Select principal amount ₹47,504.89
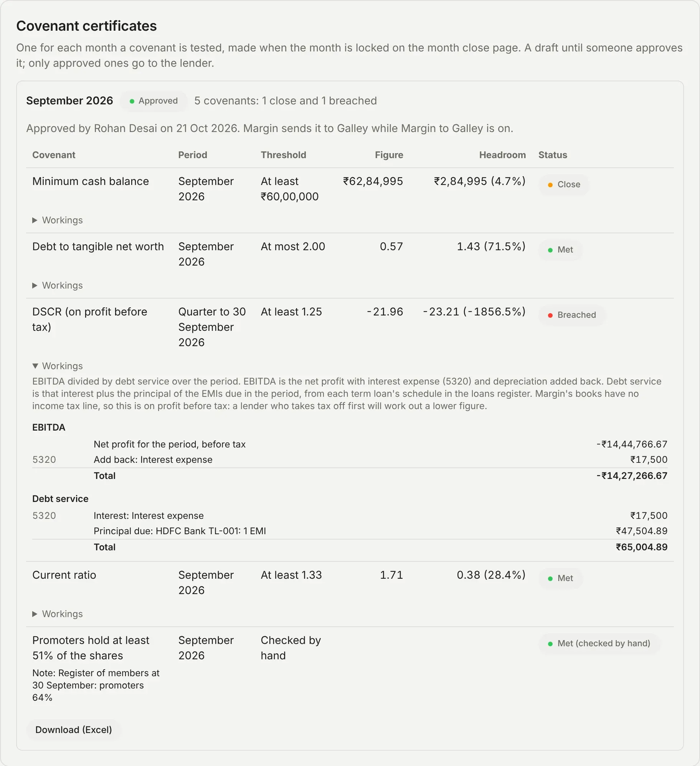 tap(642, 531)
